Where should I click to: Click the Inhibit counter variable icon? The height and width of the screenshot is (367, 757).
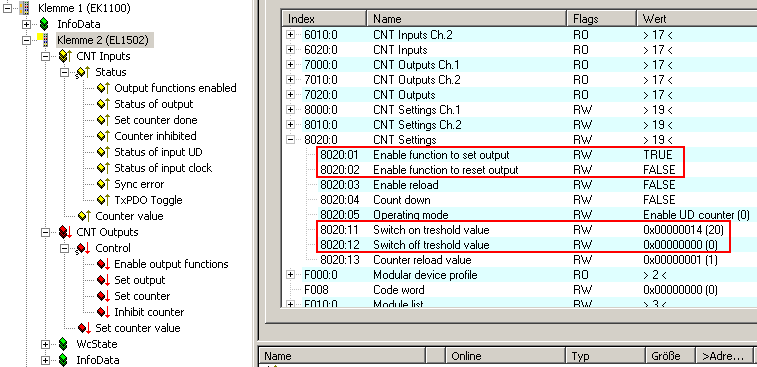tap(103, 312)
